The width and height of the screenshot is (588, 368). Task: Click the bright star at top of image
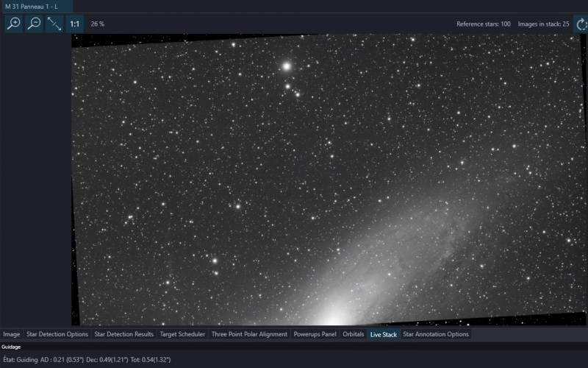(x=287, y=67)
